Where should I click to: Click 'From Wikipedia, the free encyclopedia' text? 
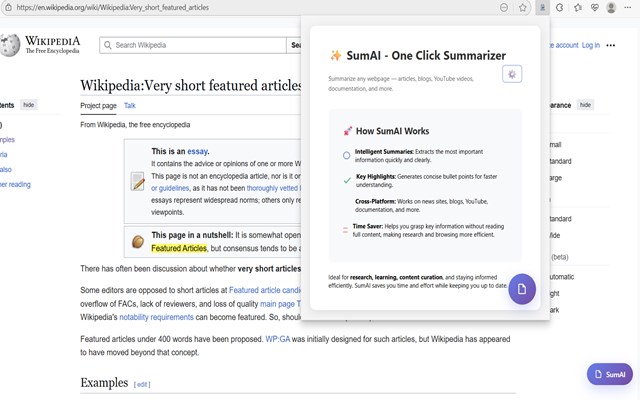135,124
